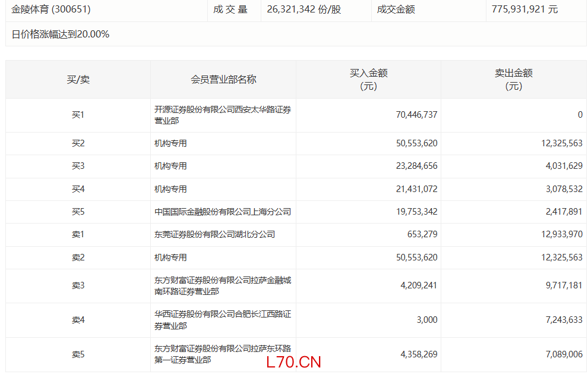This screenshot has height=374, width=588.
Task: Select the 买1 row label
Action: pos(78,115)
